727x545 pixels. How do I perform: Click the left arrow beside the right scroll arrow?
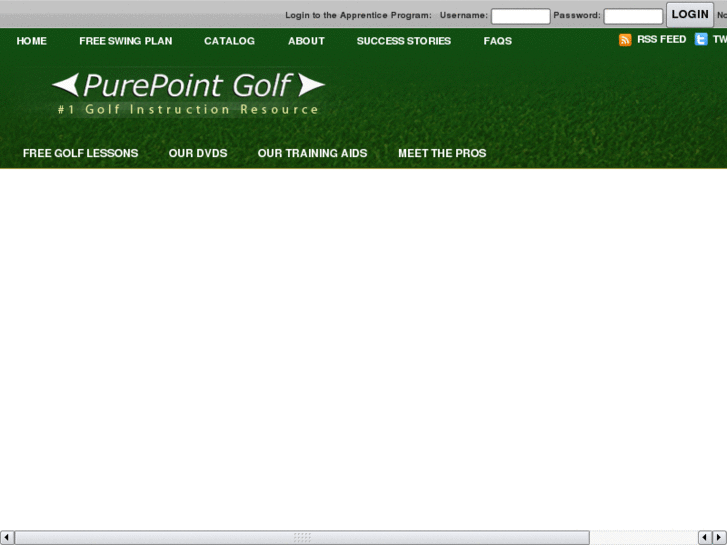(705, 538)
